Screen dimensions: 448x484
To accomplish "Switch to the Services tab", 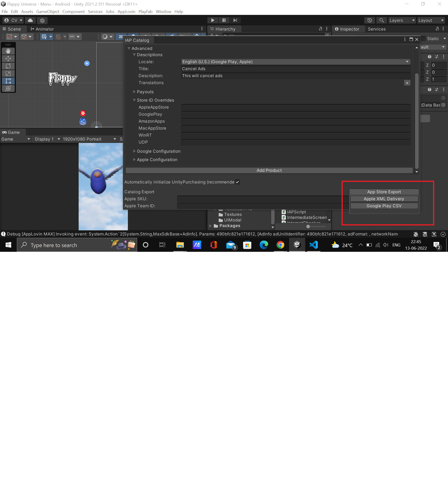I will coord(377,29).
